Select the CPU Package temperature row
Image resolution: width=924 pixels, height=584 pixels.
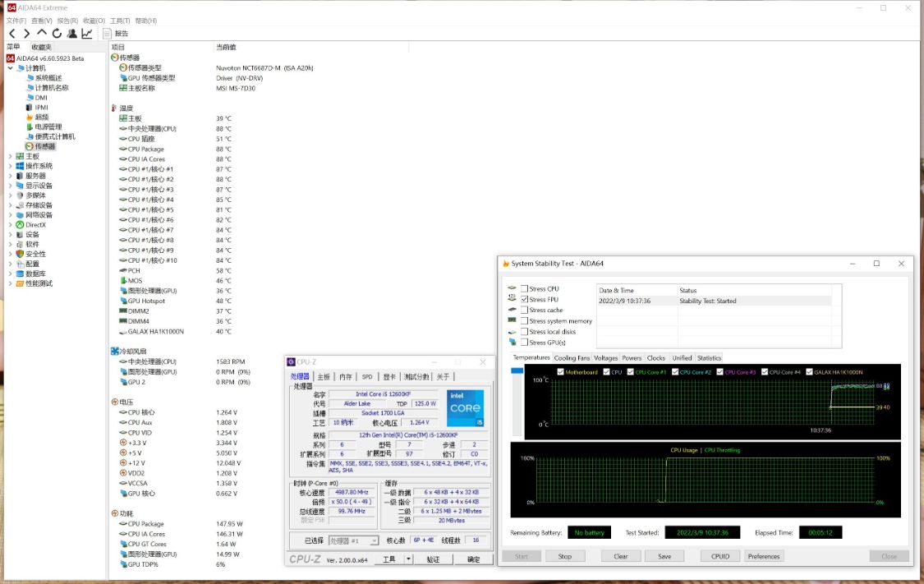point(145,149)
